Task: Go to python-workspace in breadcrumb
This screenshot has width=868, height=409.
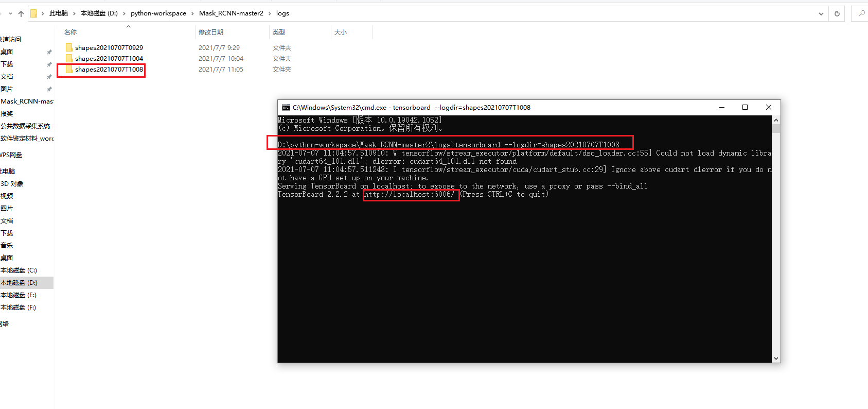Action: pos(158,13)
